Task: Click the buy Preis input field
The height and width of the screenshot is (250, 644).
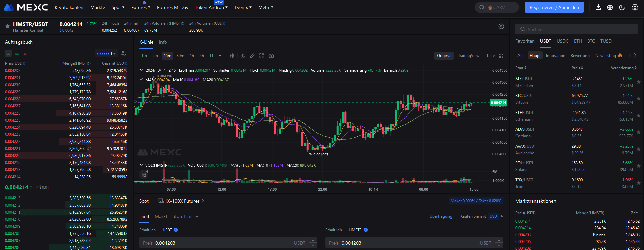Action: [228, 243]
